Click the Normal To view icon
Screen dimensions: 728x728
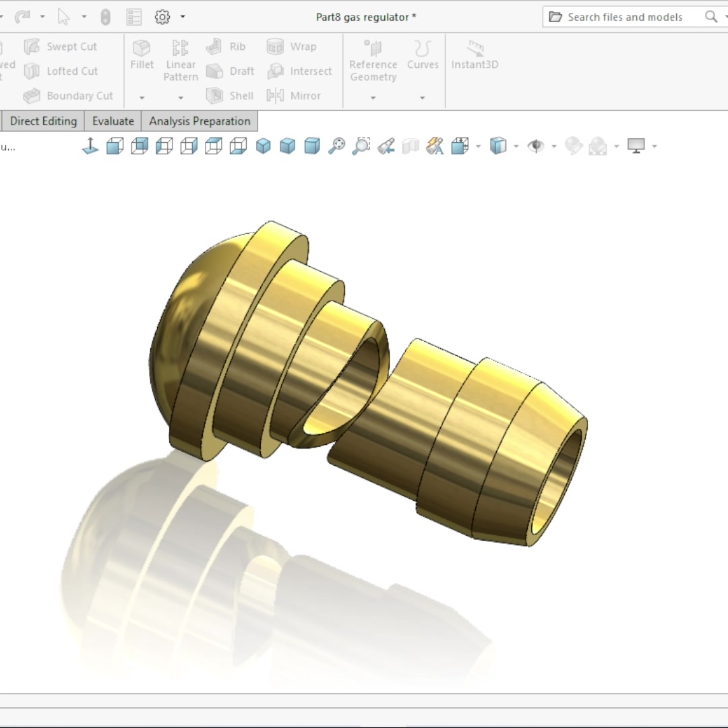(90, 146)
